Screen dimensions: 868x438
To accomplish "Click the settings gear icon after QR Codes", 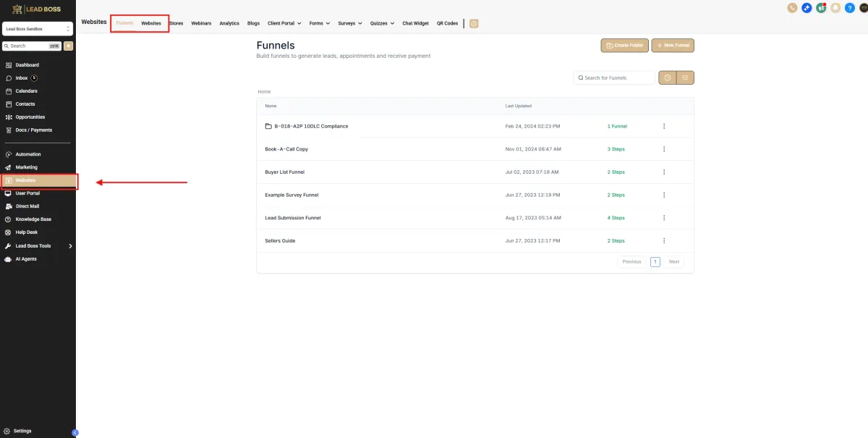I will [474, 23].
